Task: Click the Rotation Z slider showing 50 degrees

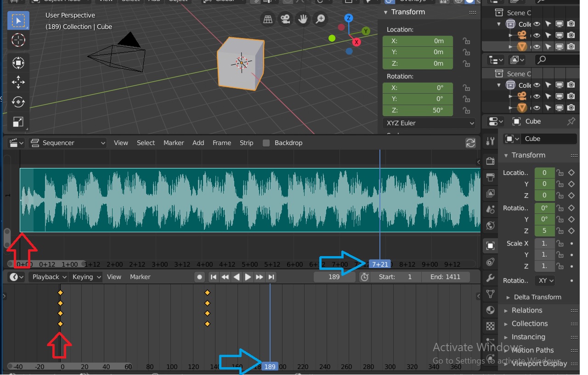Action: pyautogui.click(x=417, y=110)
